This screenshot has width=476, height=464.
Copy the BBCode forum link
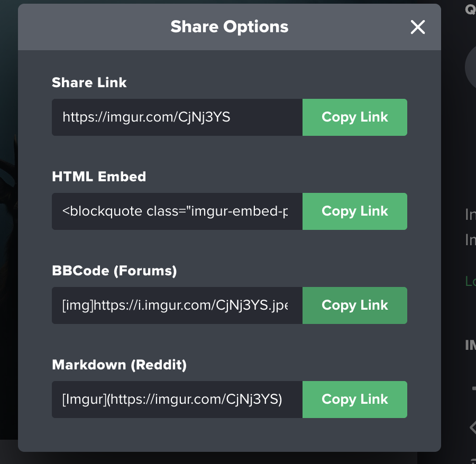pos(355,305)
